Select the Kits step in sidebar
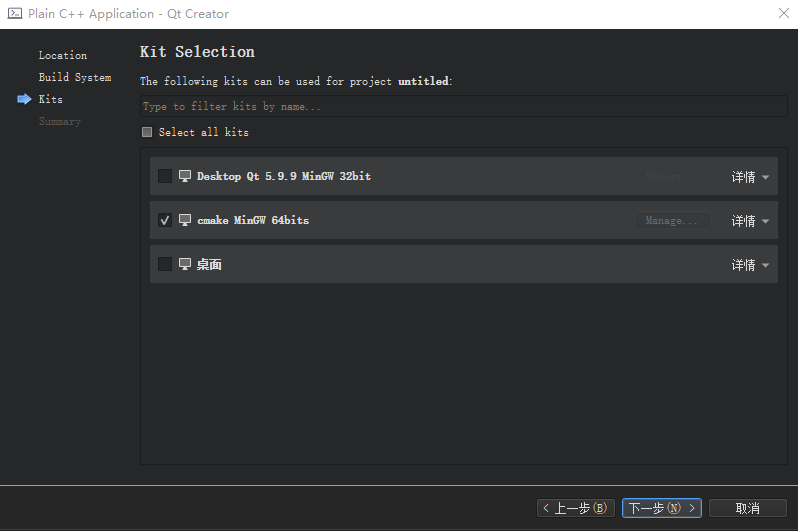The image size is (798, 531). tap(50, 99)
